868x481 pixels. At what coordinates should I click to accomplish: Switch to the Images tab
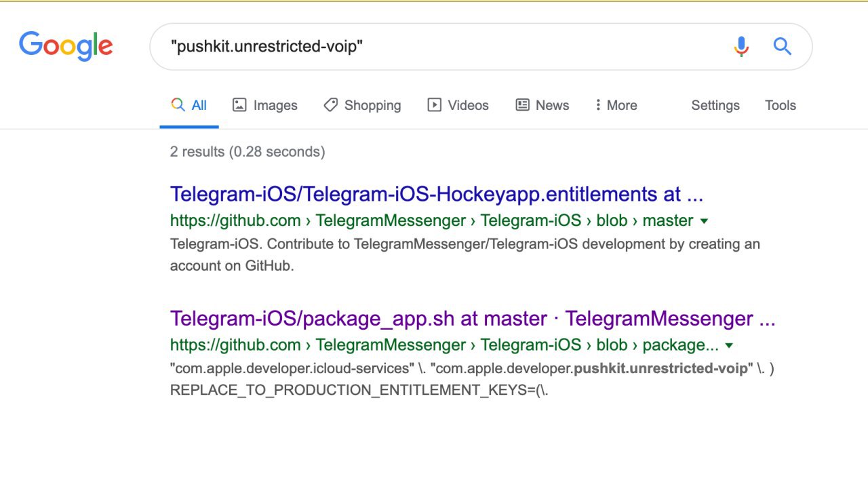pos(265,105)
